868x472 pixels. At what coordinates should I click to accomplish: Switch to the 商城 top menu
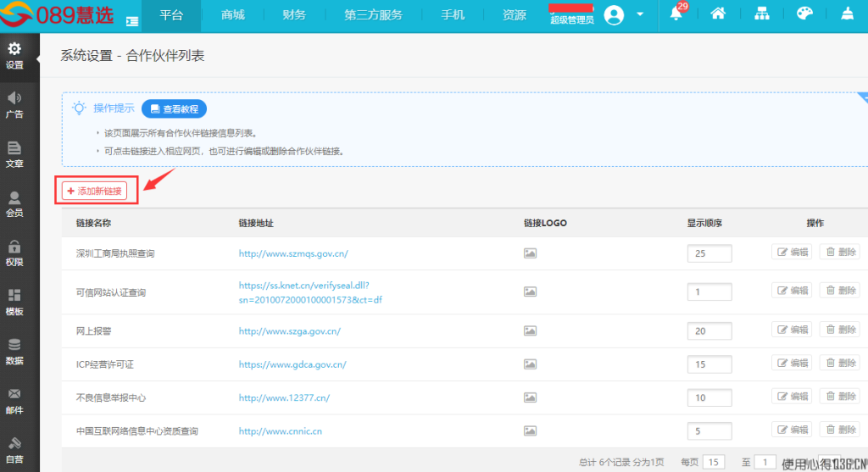click(232, 15)
